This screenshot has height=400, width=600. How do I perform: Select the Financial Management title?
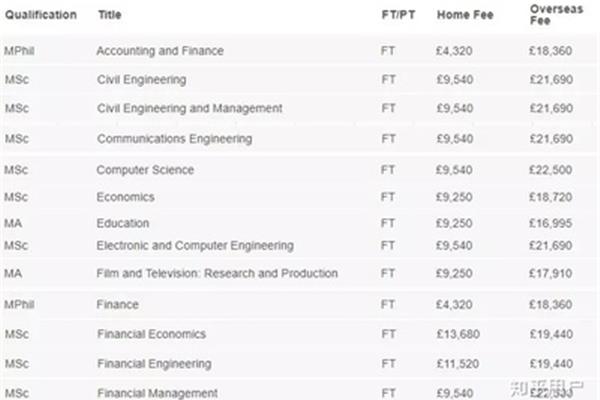[157, 393]
